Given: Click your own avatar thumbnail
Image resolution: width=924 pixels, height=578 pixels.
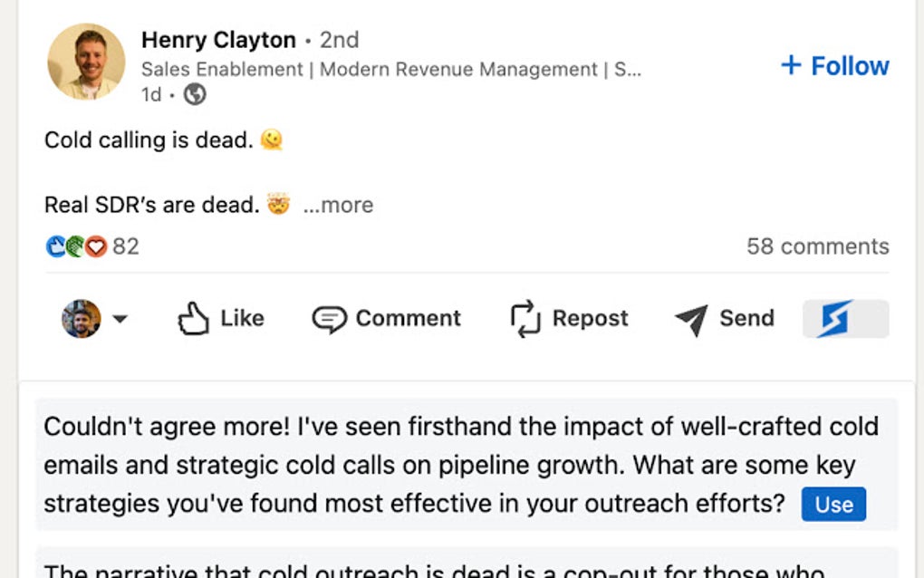Looking at the screenshot, I should pyautogui.click(x=82, y=318).
